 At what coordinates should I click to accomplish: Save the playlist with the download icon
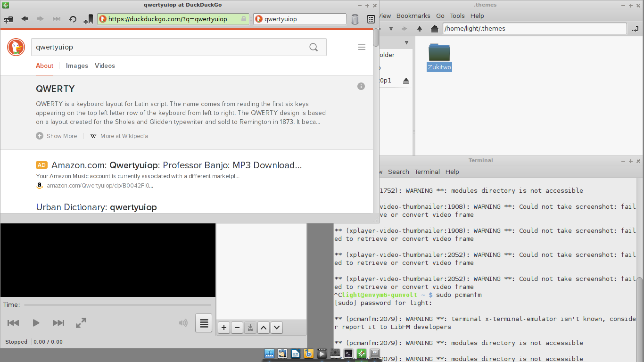pyautogui.click(x=251, y=328)
